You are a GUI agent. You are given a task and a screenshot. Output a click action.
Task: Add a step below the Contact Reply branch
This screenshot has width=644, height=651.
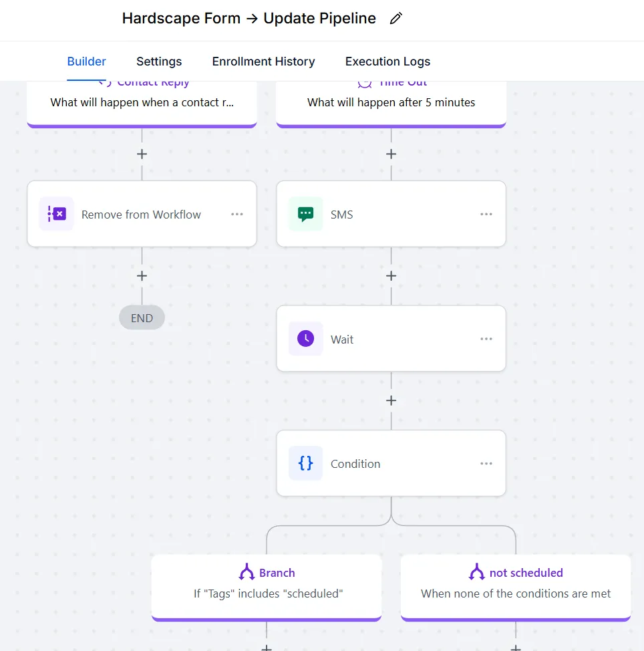pyautogui.click(x=142, y=154)
